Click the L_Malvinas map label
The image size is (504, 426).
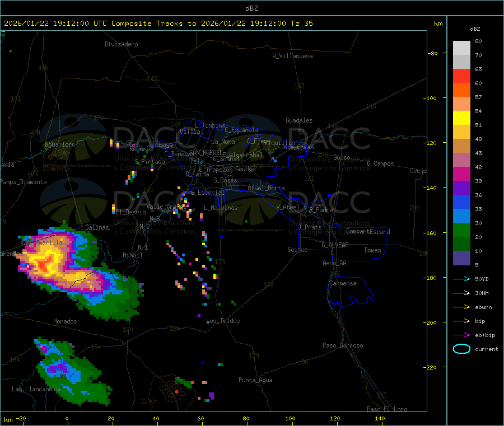tap(221, 208)
